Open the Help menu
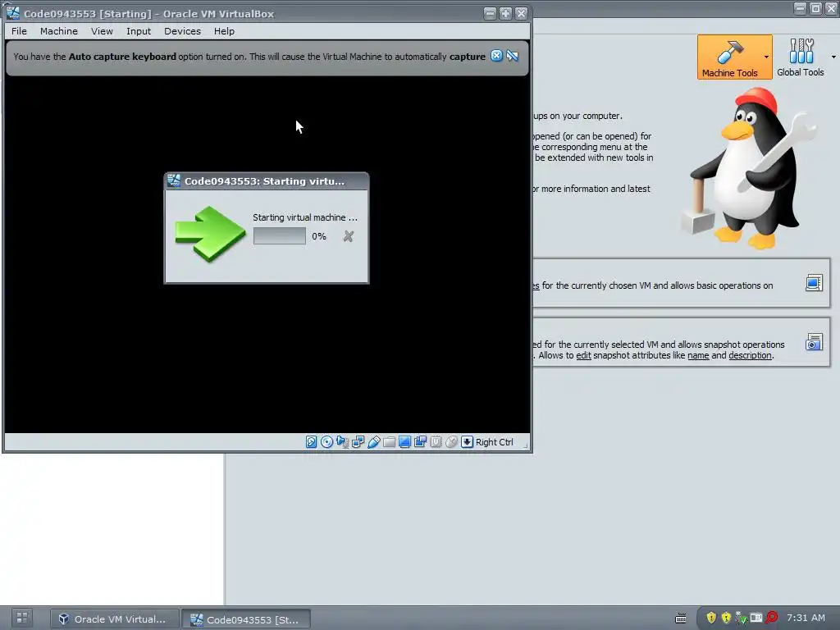 [x=225, y=31]
